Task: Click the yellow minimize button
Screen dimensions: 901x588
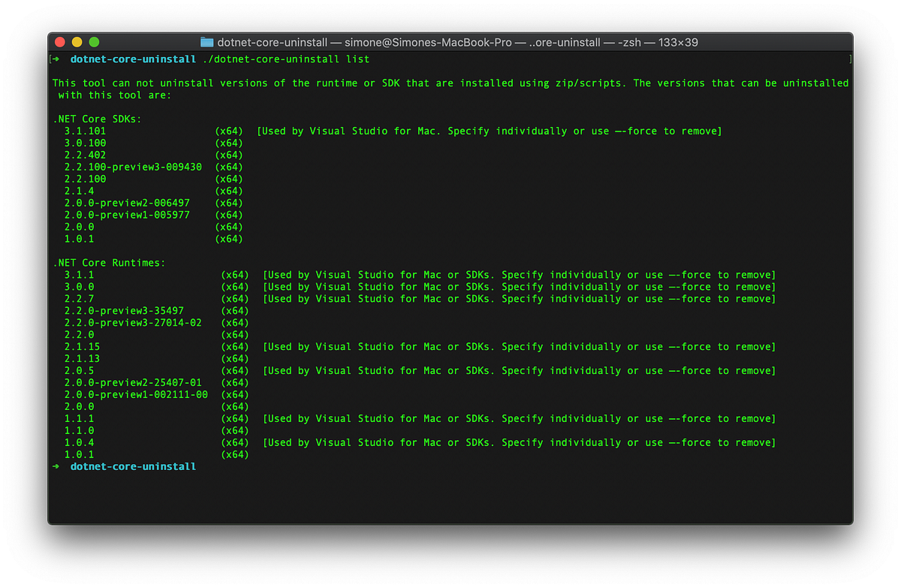Action: pyautogui.click(x=76, y=42)
